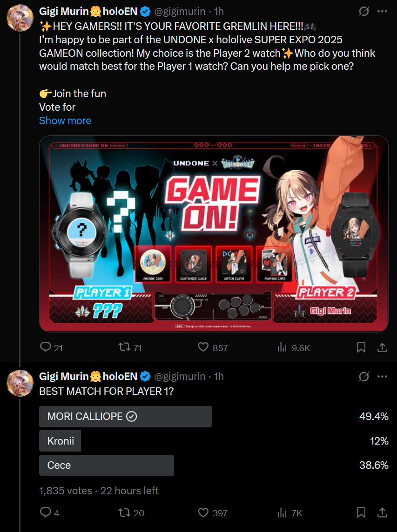The image size is (397, 532).
Task: Click Gigi Murin avatar on poll tweet
Action: [x=19, y=383]
